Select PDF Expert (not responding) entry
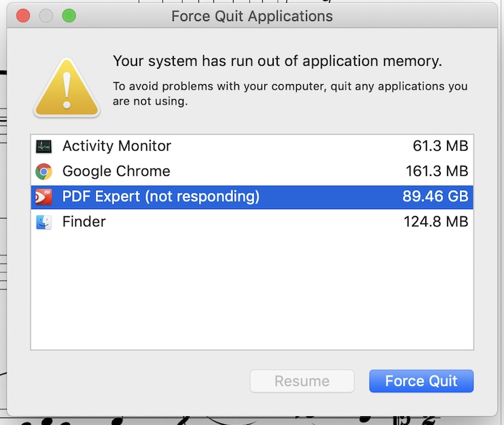 pos(252,197)
